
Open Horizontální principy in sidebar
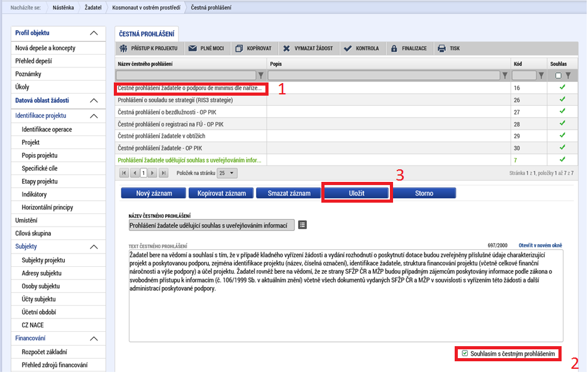click(x=47, y=208)
